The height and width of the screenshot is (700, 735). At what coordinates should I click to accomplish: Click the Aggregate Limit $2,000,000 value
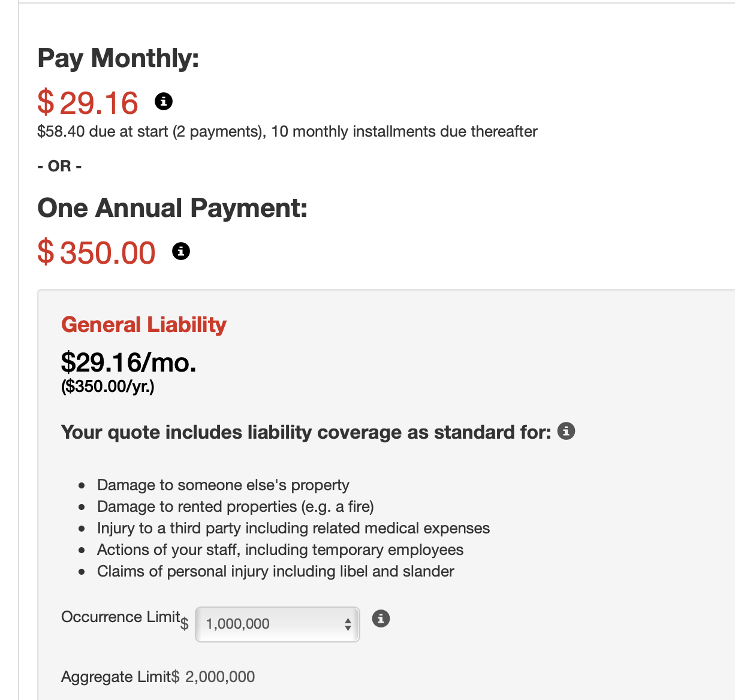[219, 677]
